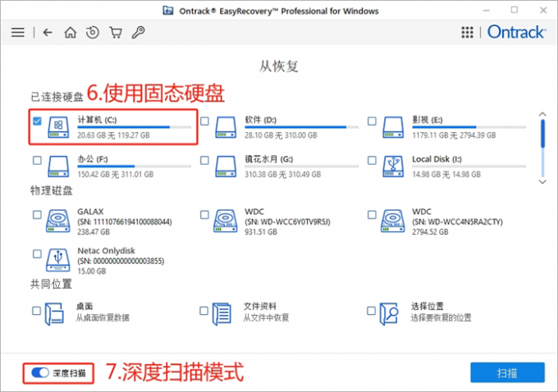Check the GALAX disk checkbox

(x=37, y=215)
